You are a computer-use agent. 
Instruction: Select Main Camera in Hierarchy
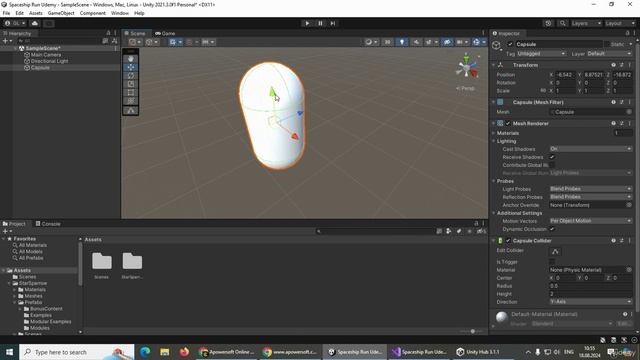pos(46,55)
